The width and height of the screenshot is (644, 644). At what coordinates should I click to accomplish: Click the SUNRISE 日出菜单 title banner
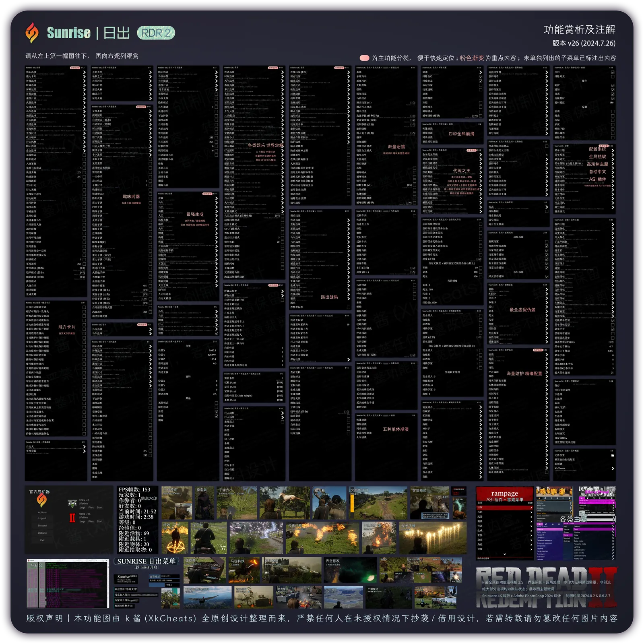[146, 561]
